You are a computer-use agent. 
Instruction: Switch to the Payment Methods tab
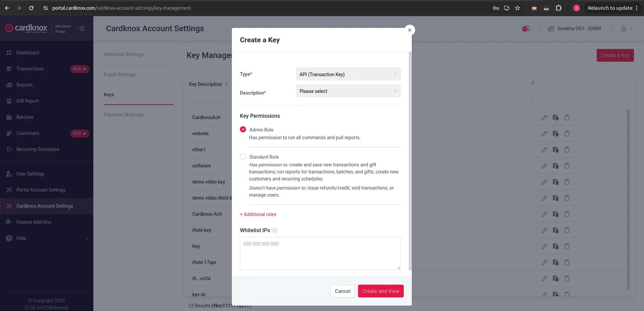coord(123,115)
